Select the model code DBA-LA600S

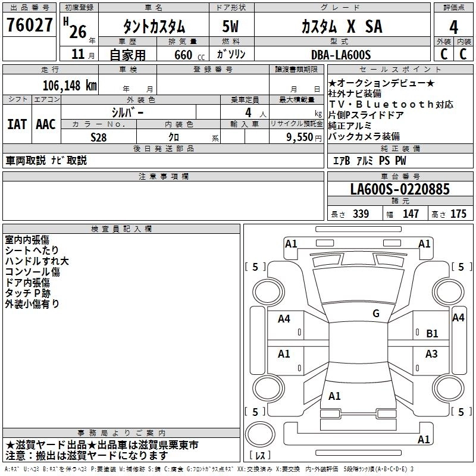341,55
